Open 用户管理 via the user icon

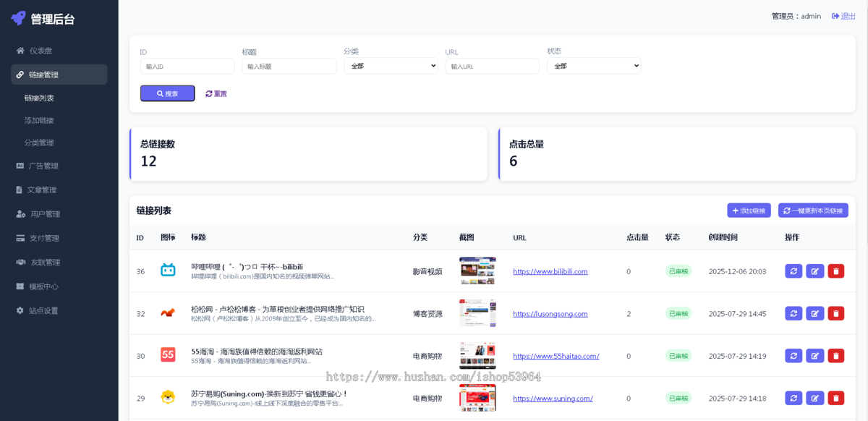click(x=21, y=213)
